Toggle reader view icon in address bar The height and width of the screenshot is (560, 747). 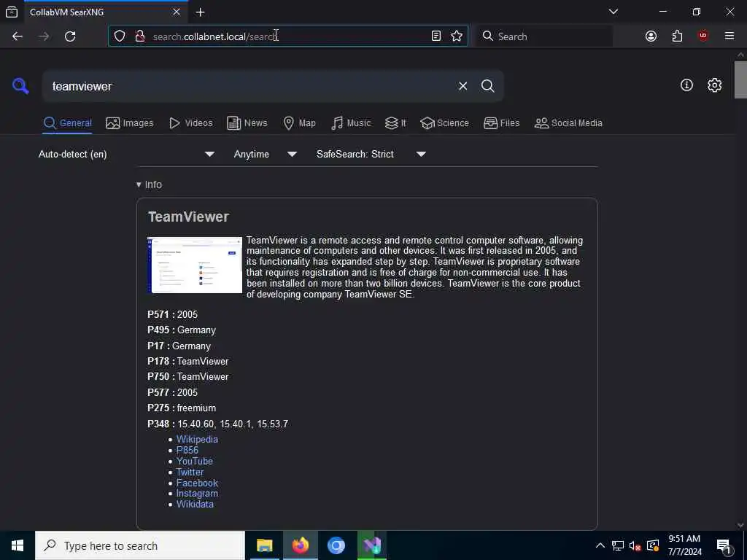(436, 36)
